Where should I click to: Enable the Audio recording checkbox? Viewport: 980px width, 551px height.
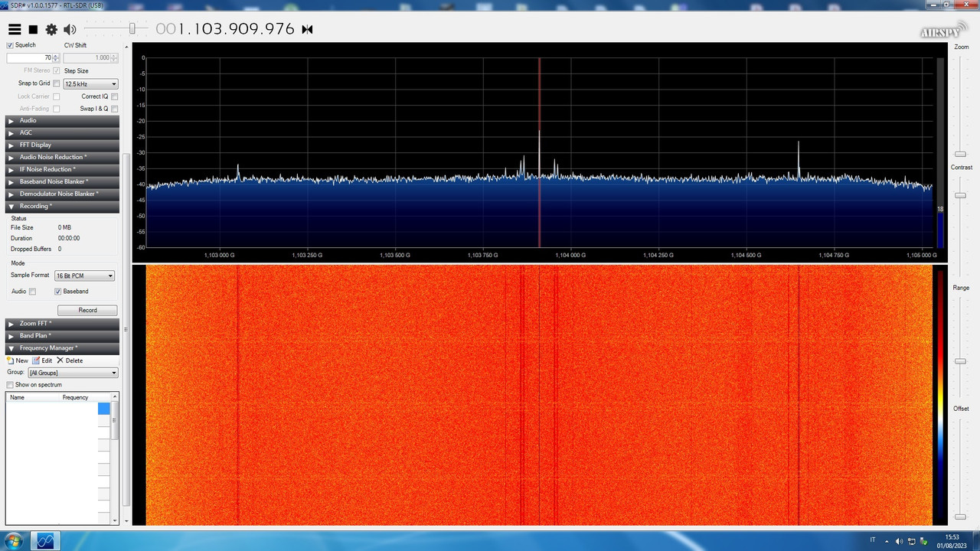point(32,292)
